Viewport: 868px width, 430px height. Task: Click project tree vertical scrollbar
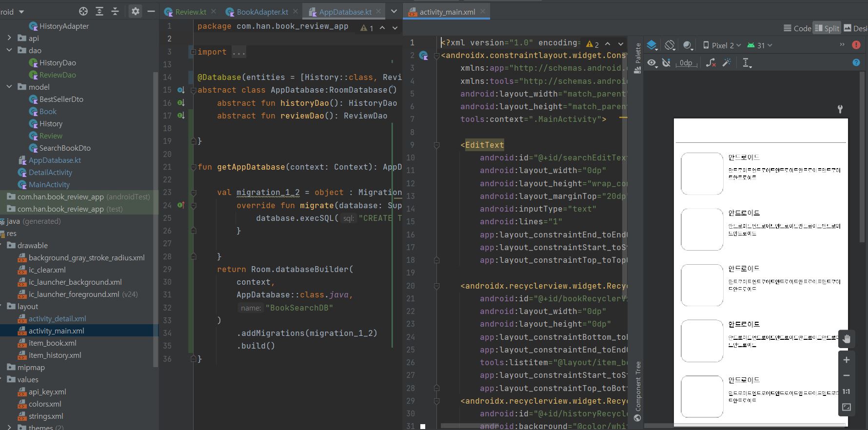click(156, 219)
